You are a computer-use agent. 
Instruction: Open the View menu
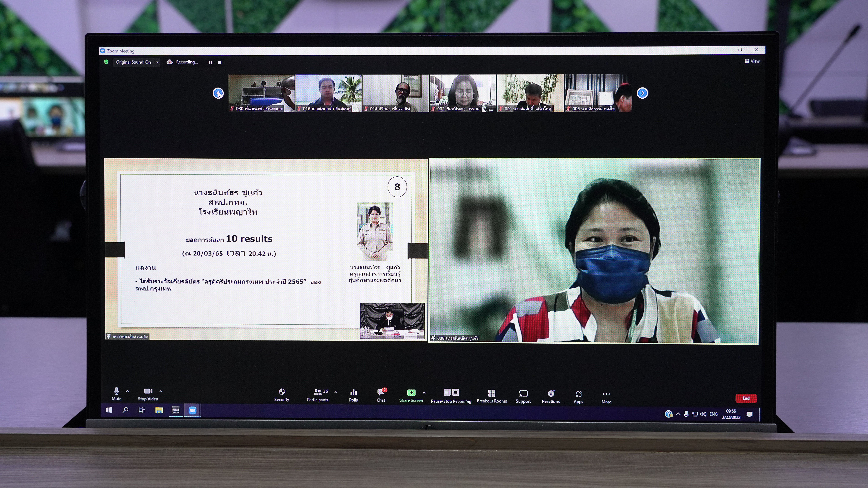(x=752, y=61)
